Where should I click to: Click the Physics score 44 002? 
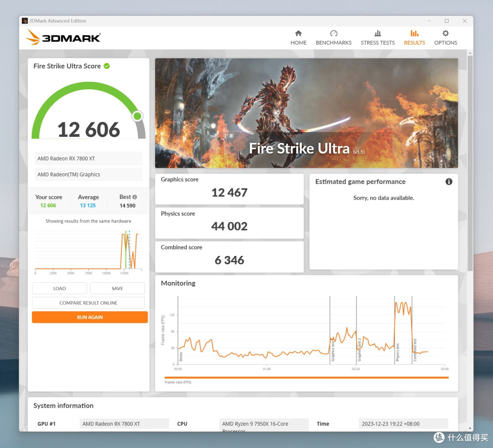229,226
